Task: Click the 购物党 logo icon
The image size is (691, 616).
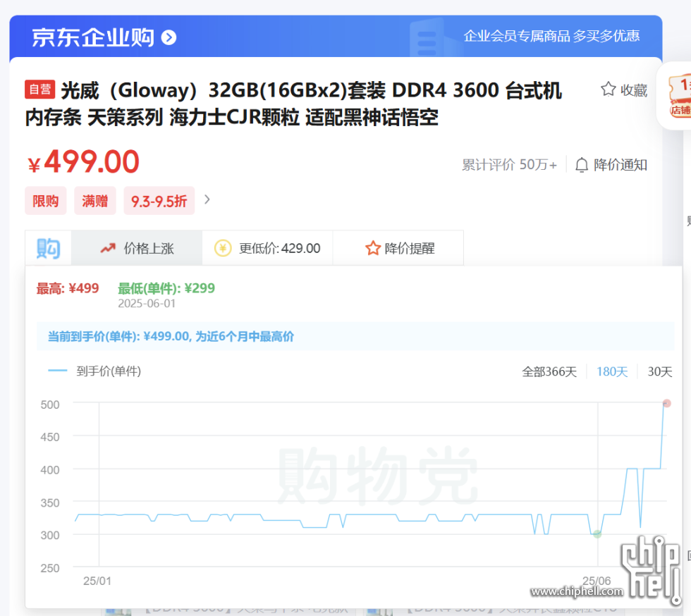Action: pos(48,249)
